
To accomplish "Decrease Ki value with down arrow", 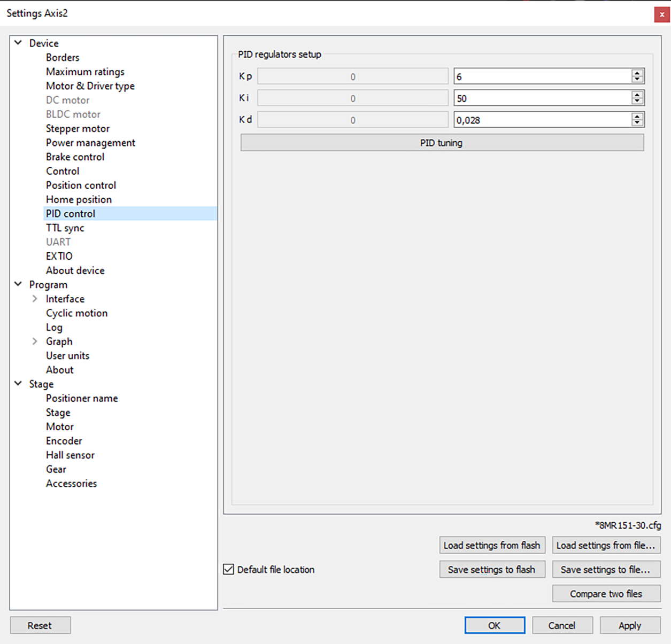I will point(637,101).
